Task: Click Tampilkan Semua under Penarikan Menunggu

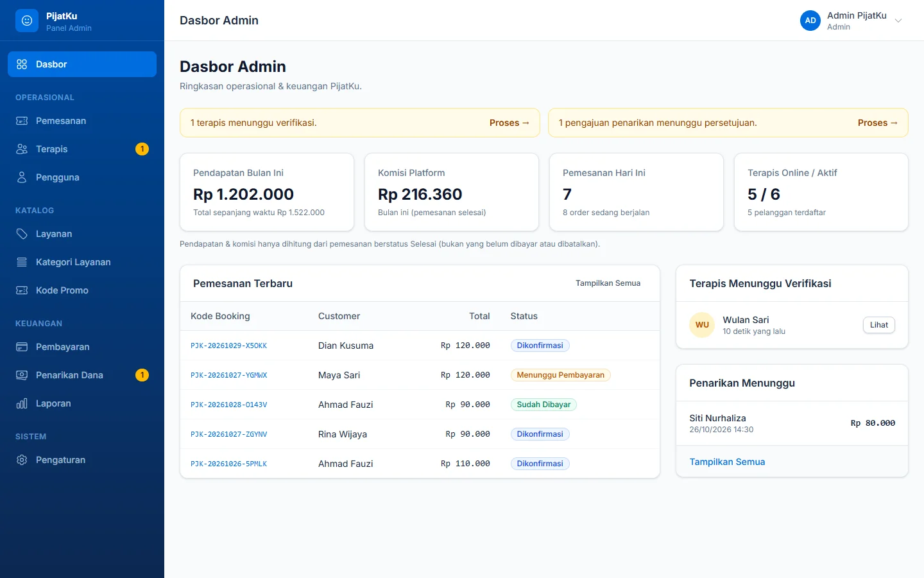Action: [727, 462]
